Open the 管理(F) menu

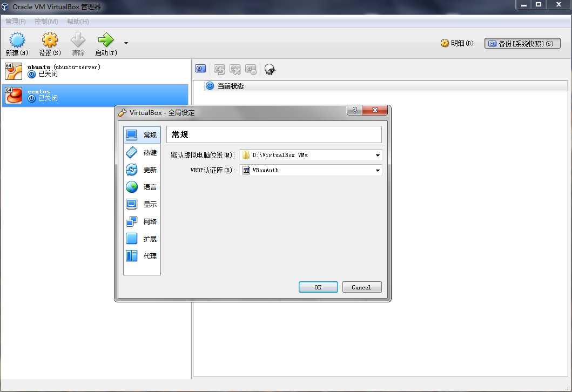click(x=16, y=22)
